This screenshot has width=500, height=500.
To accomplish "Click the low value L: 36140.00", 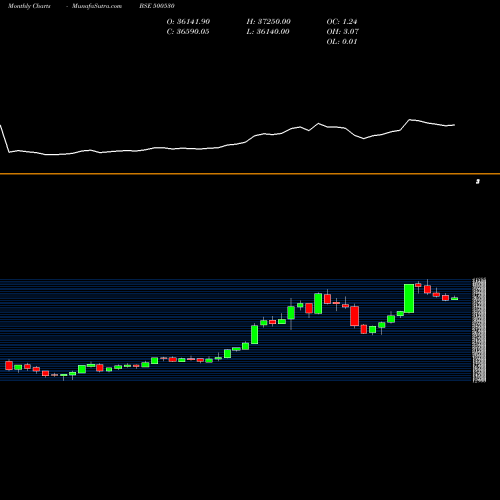I will pyautogui.click(x=268, y=32).
